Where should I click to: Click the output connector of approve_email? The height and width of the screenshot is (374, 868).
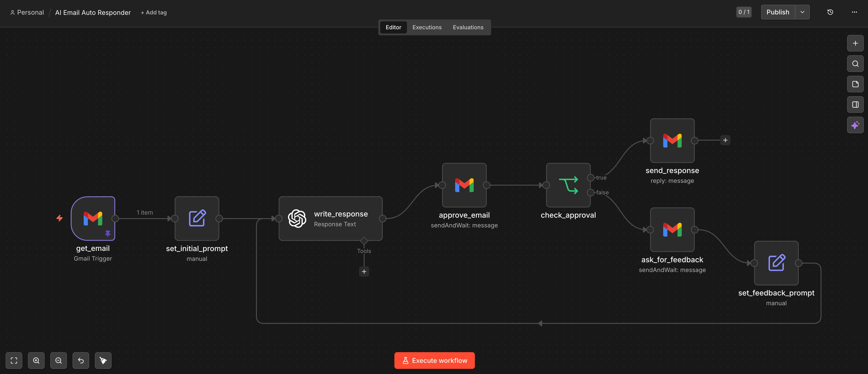(487, 185)
